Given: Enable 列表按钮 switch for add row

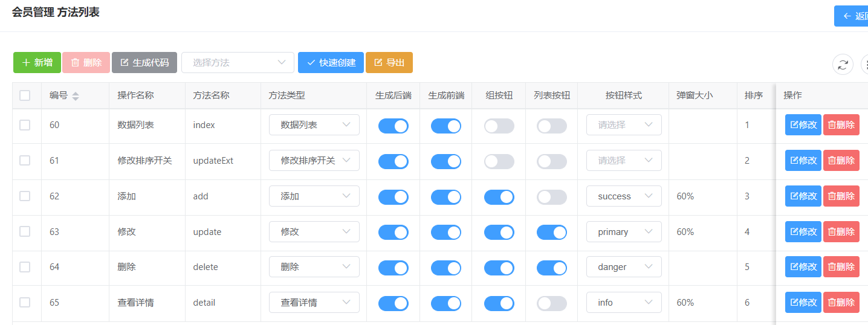Looking at the screenshot, I should pos(552,197).
